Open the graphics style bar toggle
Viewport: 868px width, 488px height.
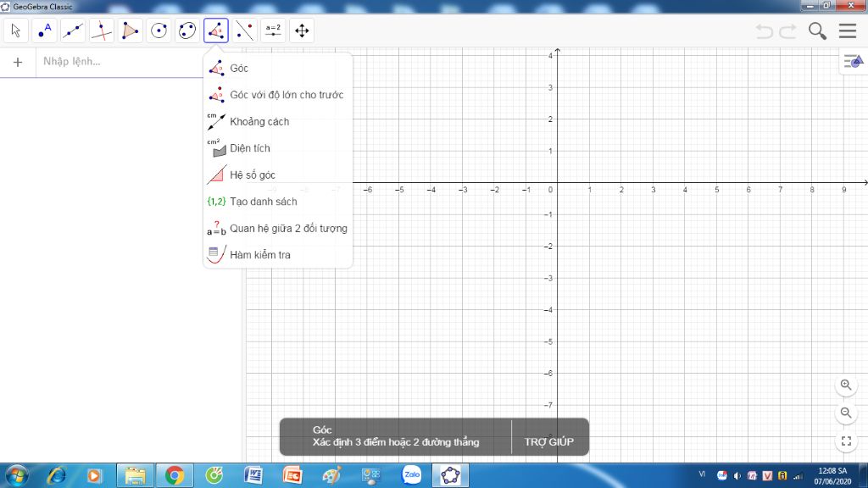pyautogui.click(x=853, y=61)
